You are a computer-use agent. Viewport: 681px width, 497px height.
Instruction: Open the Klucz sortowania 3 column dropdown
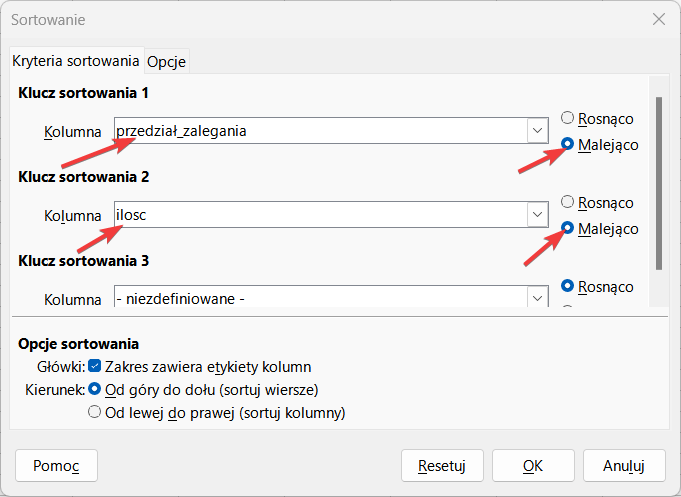click(x=537, y=298)
